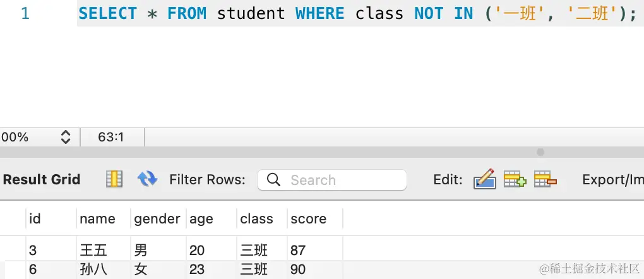Click the Filter Rows search field
The height and width of the screenshot is (279, 644).
[332, 179]
